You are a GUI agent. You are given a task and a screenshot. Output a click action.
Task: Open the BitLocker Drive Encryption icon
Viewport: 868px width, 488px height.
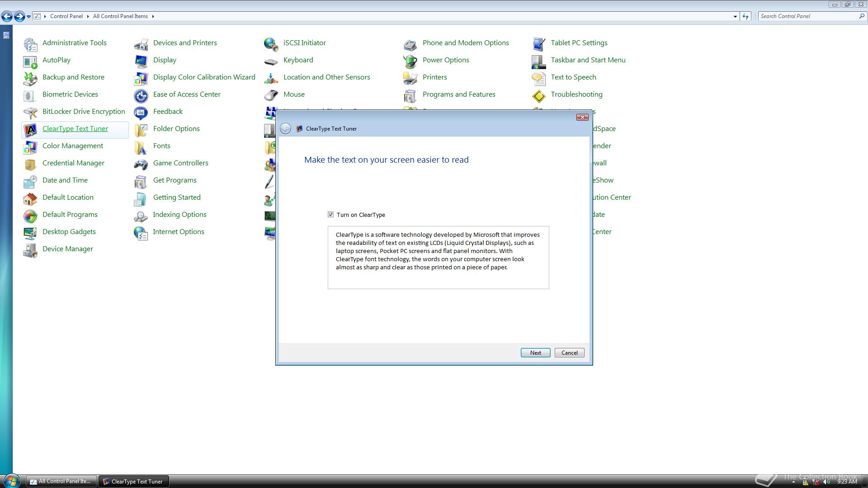click(x=30, y=113)
